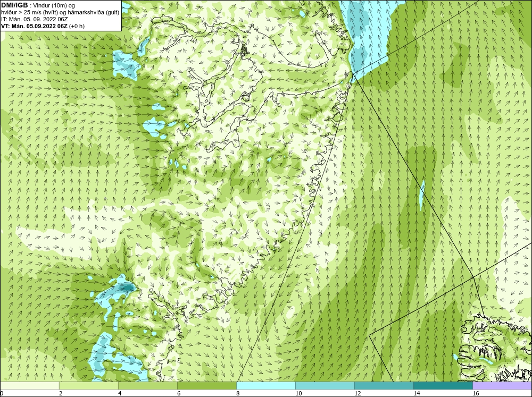Image resolution: width=532 pixels, height=397 pixels.
Task: Click the 6–8 m/s dark green legend swatch
Action: click(207, 385)
